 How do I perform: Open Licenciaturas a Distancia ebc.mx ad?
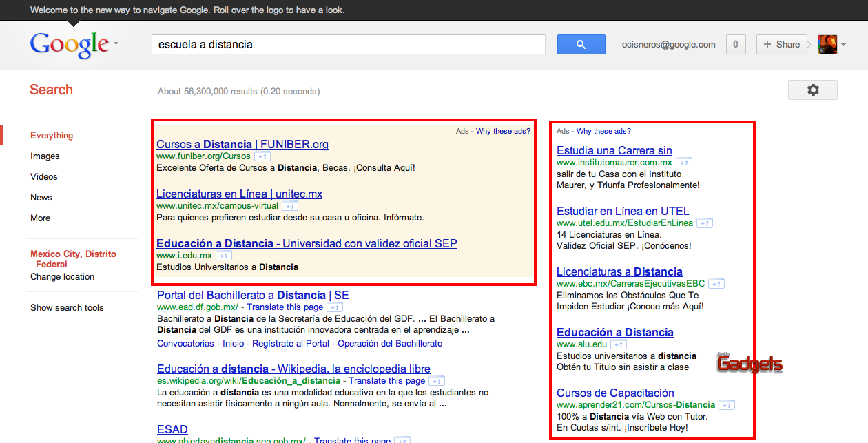click(619, 271)
